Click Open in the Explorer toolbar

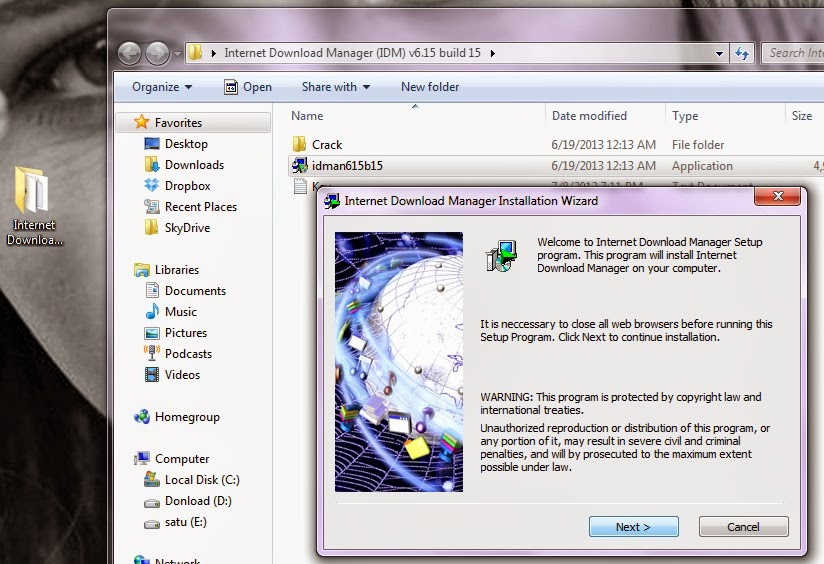coord(248,87)
